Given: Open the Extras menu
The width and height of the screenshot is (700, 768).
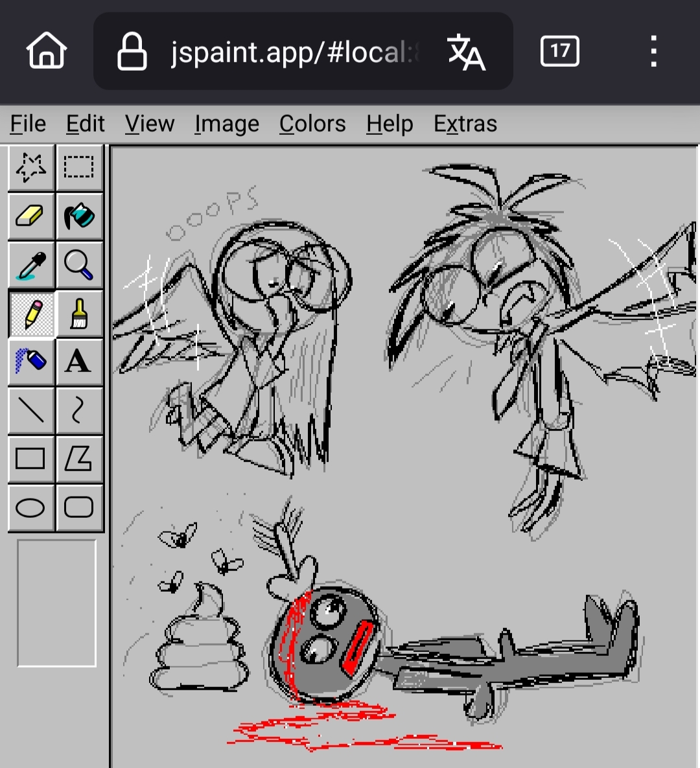Looking at the screenshot, I should [x=465, y=123].
